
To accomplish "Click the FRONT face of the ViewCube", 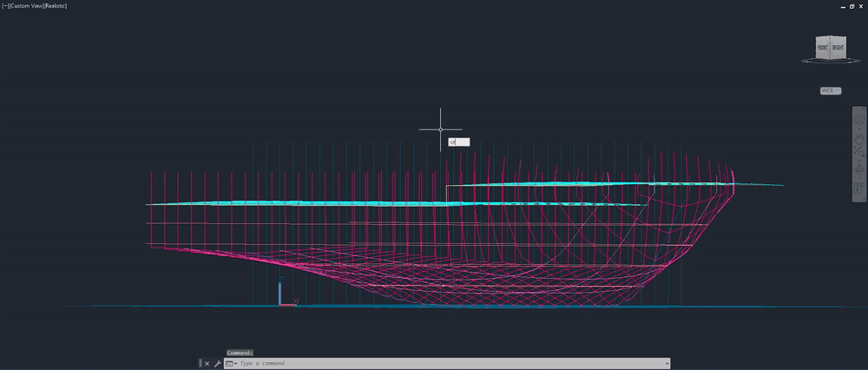I will 822,49.
